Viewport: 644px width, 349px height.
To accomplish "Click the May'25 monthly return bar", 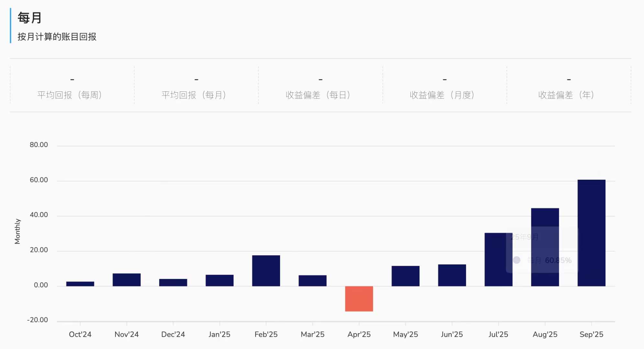I will point(405,276).
